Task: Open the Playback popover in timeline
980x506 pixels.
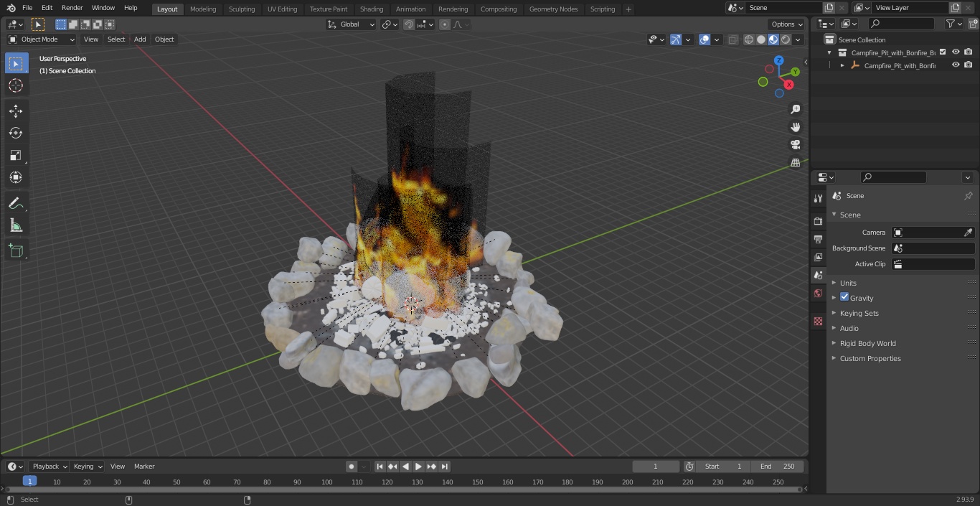Action: coord(49,467)
